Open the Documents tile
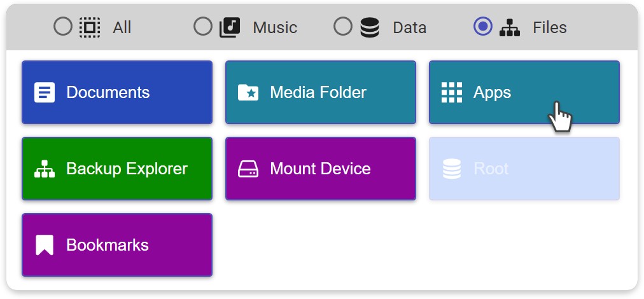The width and height of the screenshot is (644, 299). (117, 92)
